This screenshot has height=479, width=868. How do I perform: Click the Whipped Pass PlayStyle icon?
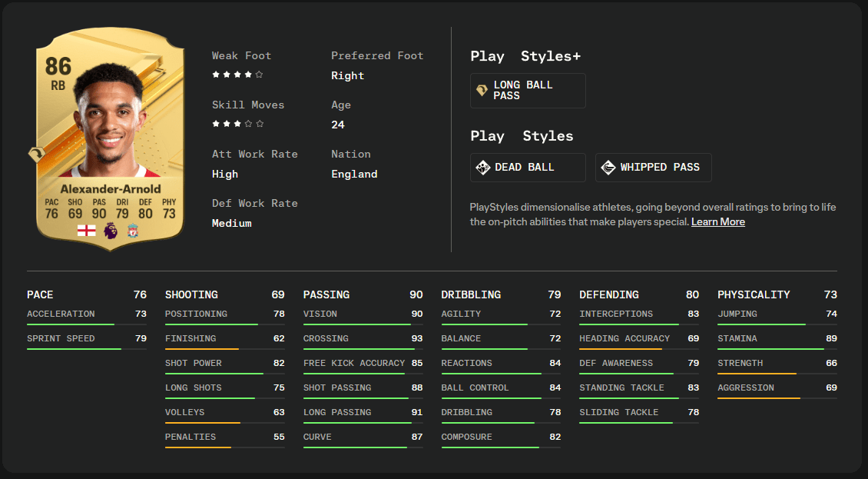[x=608, y=168]
